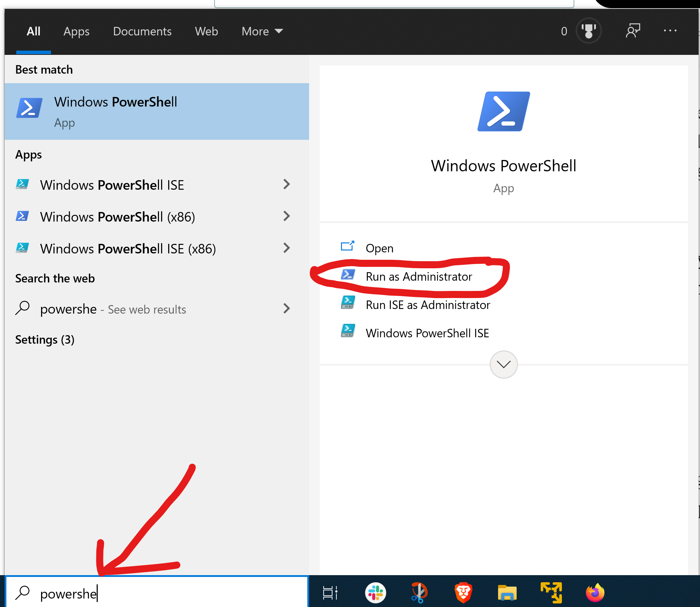This screenshot has height=607, width=700.
Task: Click Windows PowerShell ISE action icon
Action: click(x=348, y=331)
